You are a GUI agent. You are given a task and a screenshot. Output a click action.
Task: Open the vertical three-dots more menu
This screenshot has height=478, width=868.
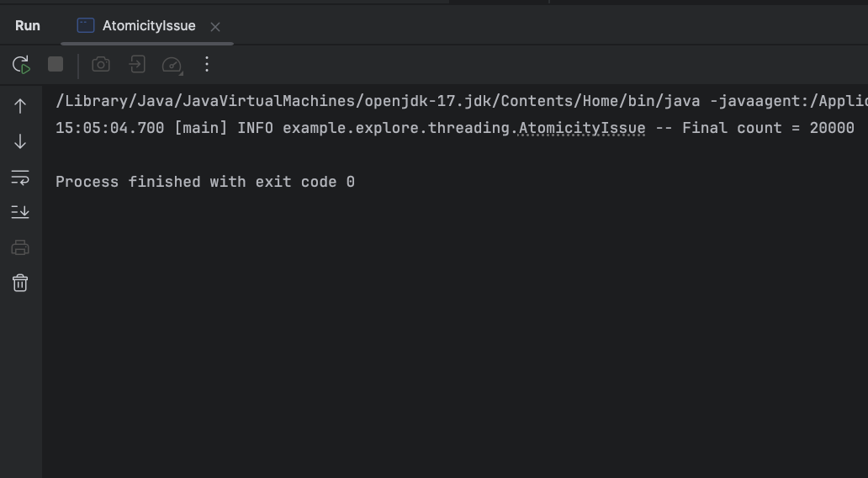point(207,65)
